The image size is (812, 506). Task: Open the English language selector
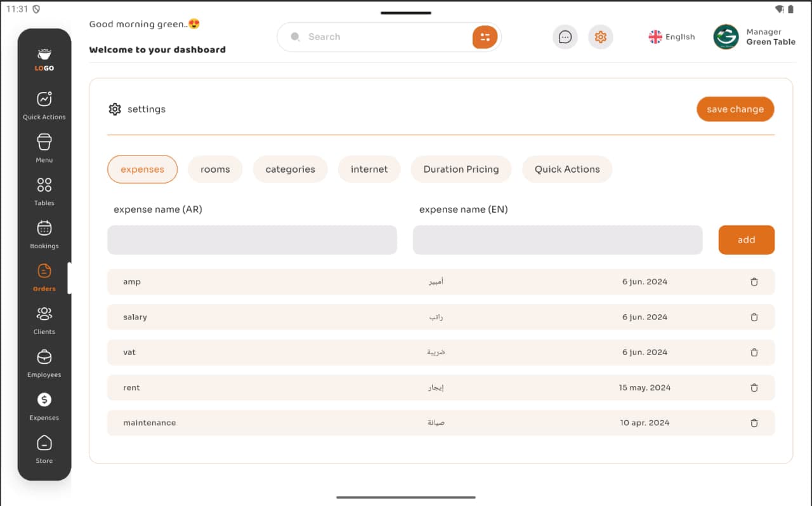point(672,37)
